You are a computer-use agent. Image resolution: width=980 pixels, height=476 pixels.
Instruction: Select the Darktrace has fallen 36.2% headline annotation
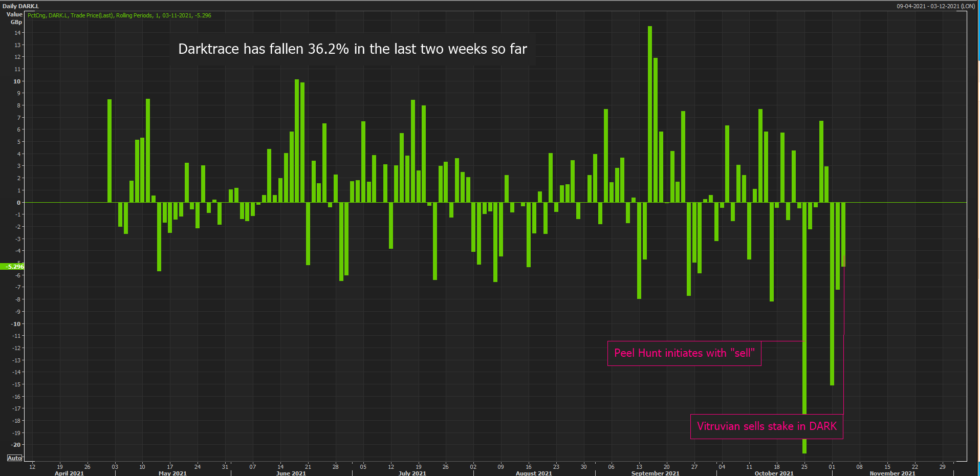pos(353,49)
